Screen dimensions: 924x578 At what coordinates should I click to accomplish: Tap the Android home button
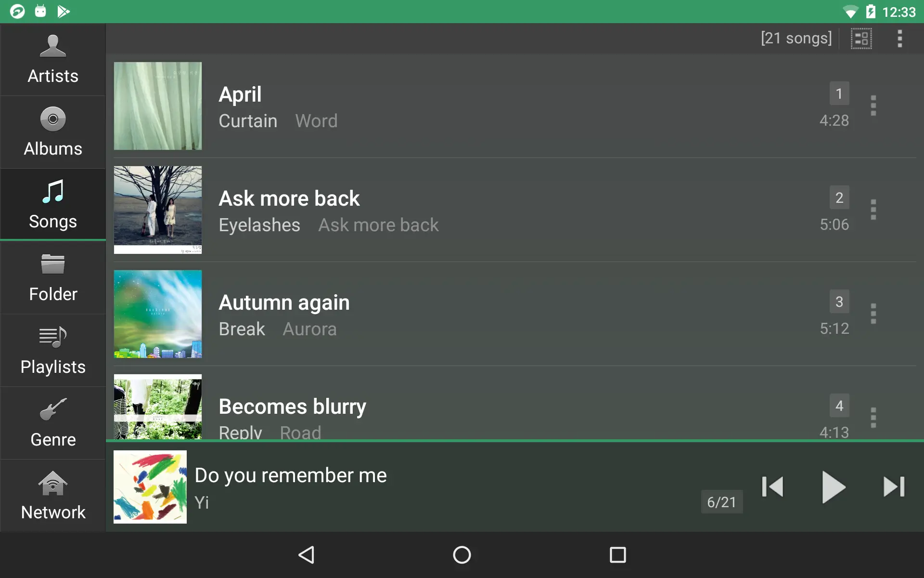(x=462, y=555)
